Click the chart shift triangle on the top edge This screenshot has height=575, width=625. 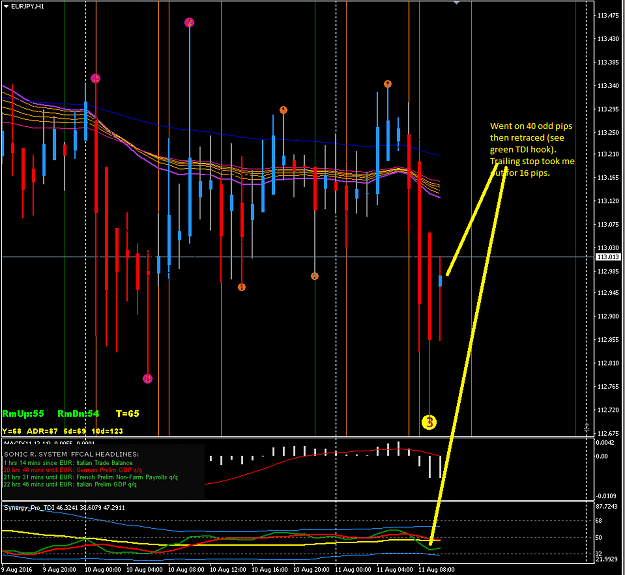pos(457,2)
